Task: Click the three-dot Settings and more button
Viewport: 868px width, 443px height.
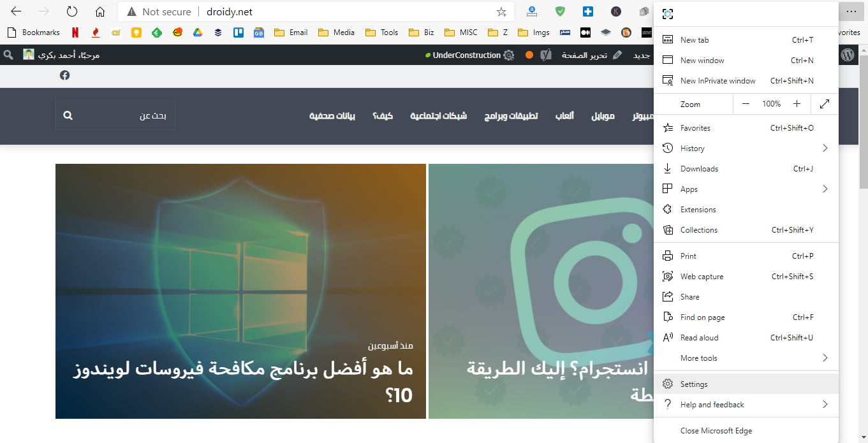Action: [851, 11]
